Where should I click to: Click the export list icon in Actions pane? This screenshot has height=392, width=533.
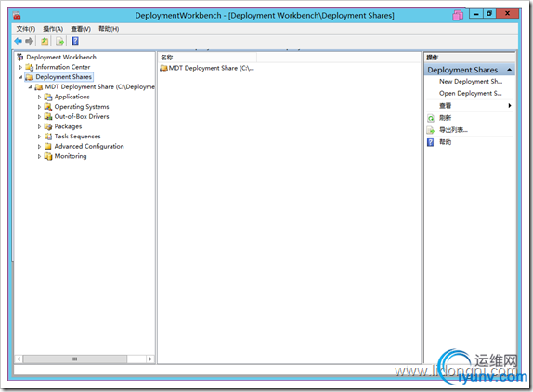431,130
